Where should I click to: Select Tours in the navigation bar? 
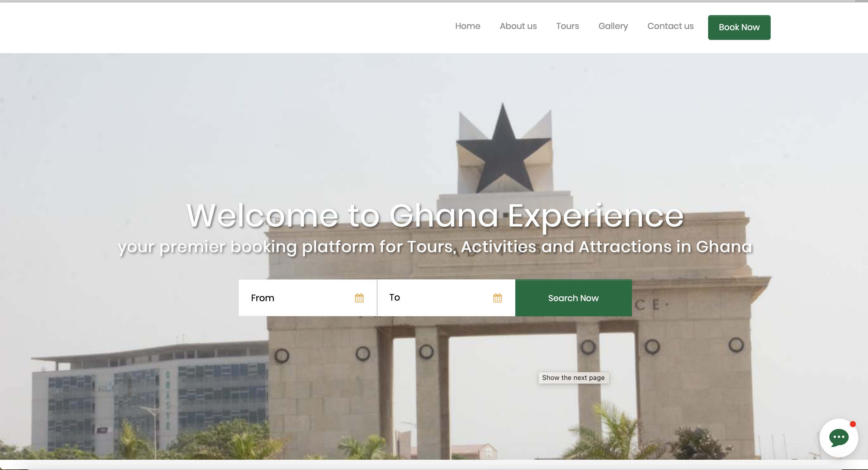click(568, 26)
